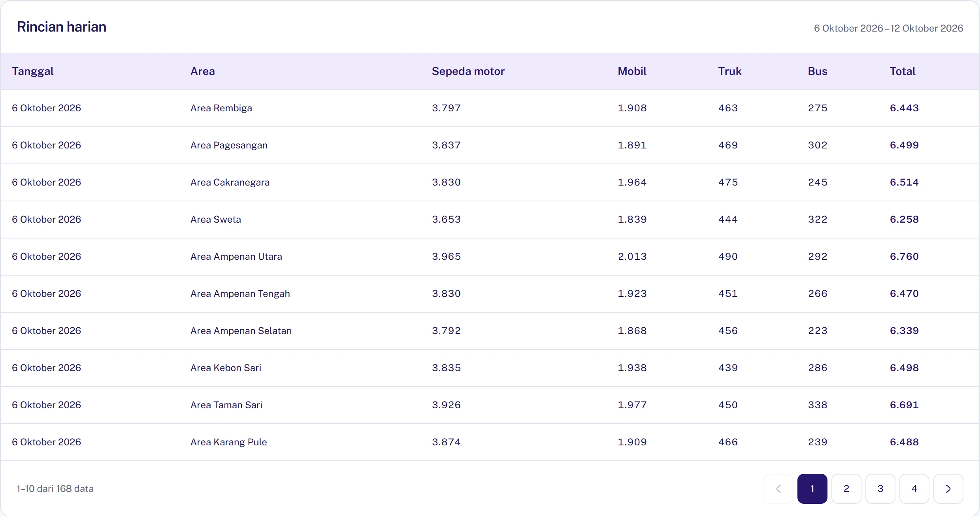Click Sepeda motor value 3.965
The image size is (980, 518).
(446, 257)
